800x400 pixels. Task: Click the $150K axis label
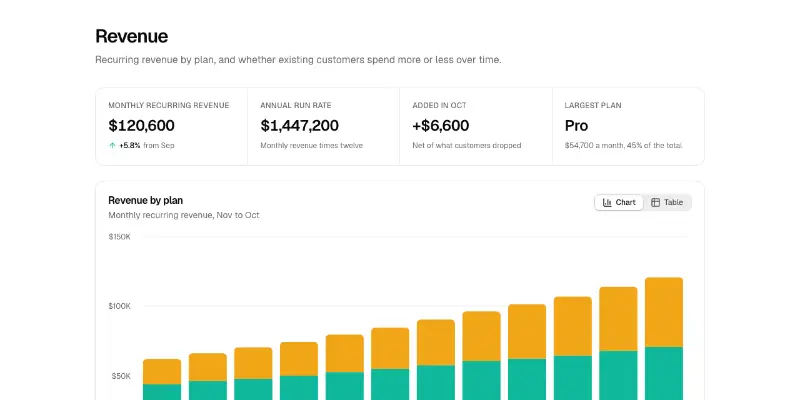click(119, 237)
